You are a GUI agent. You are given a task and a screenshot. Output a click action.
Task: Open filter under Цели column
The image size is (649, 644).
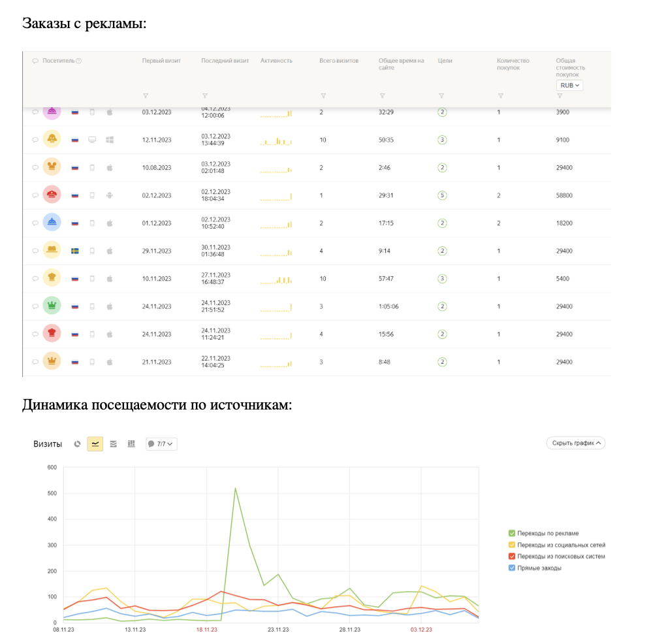coord(441,95)
